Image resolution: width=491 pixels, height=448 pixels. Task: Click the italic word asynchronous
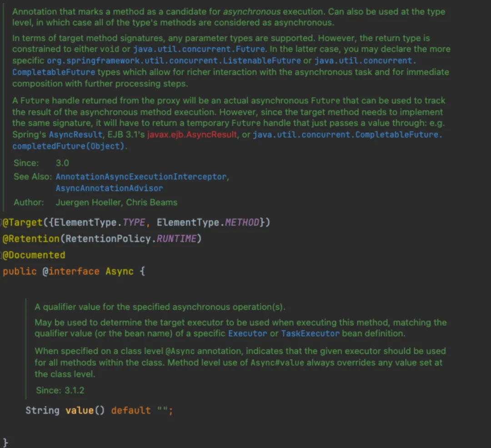252,12
